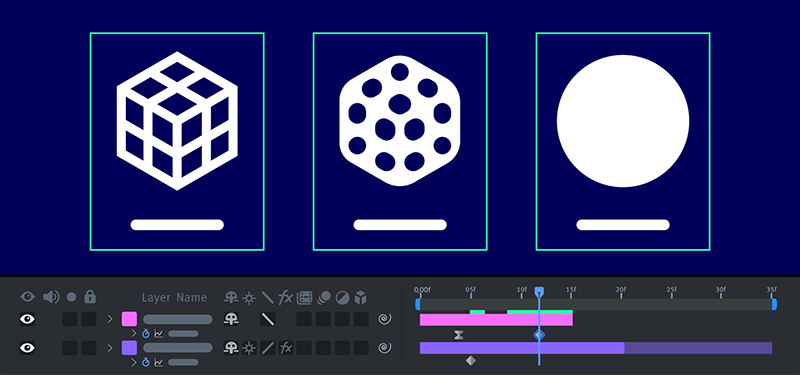The height and width of the screenshot is (375, 800).
Task: Click the purple layer label color swatch
Action: [x=129, y=348]
